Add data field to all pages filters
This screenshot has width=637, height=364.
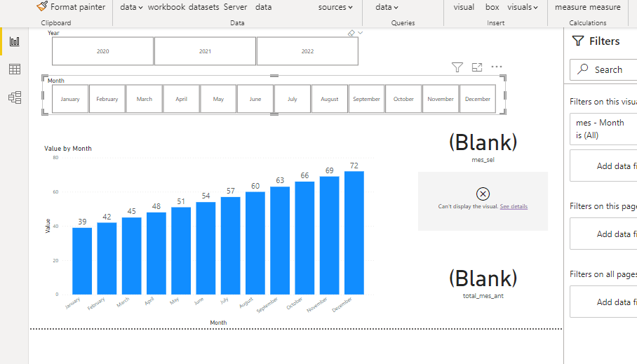tap(604, 302)
